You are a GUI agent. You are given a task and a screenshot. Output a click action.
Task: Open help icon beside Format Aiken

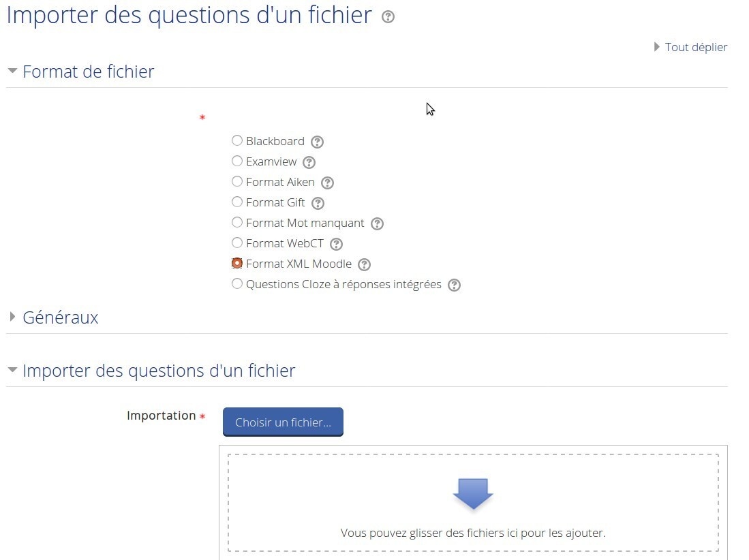[327, 183]
